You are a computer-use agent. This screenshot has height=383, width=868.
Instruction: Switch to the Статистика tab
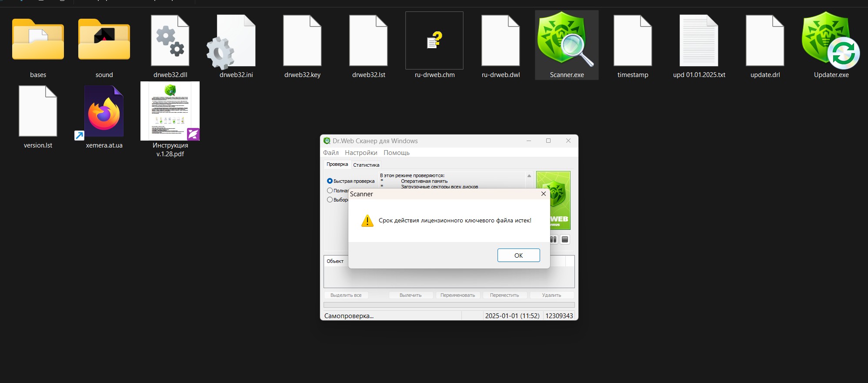pos(366,165)
